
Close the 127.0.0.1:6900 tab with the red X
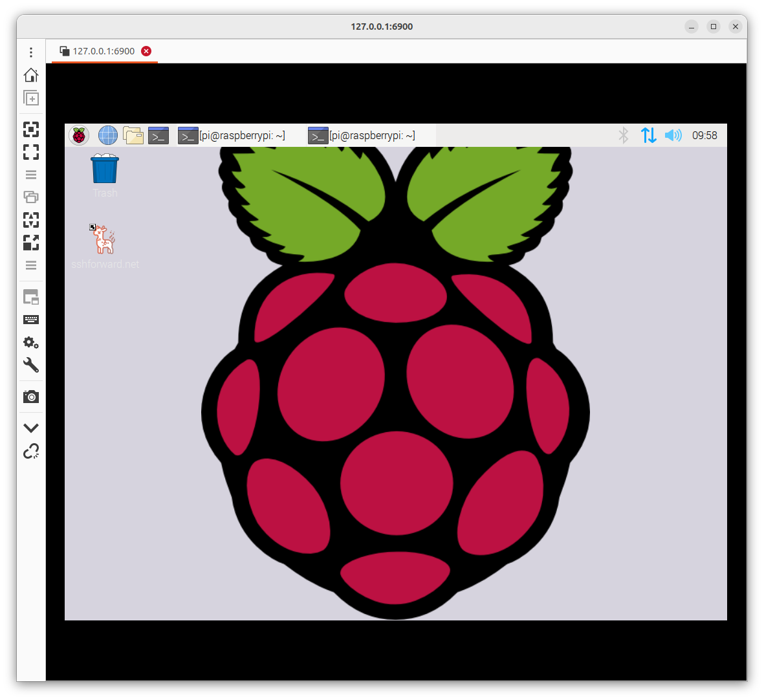[x=146, y=51]
